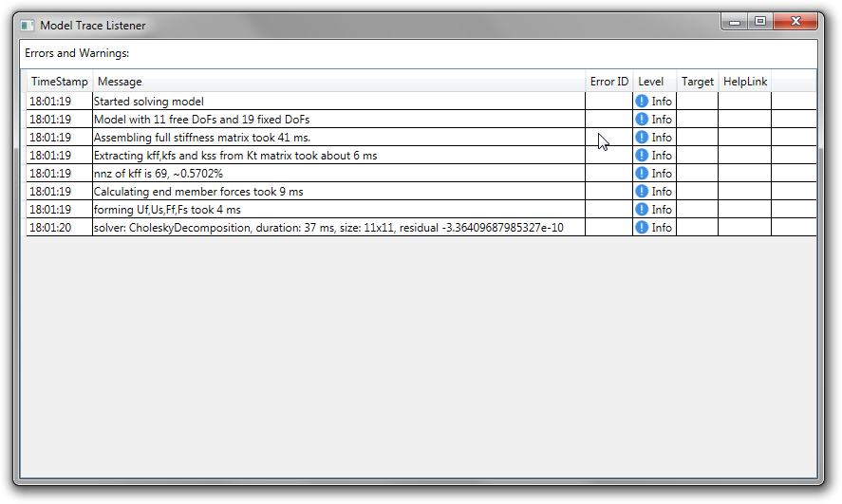Click the 18:01:20 timestamp cell
842x504 pixels.
pyautogui.click(x=59, y=228)
